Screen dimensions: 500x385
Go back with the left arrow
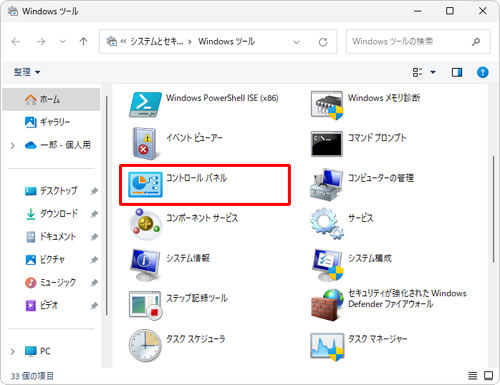tap(16, 42)
